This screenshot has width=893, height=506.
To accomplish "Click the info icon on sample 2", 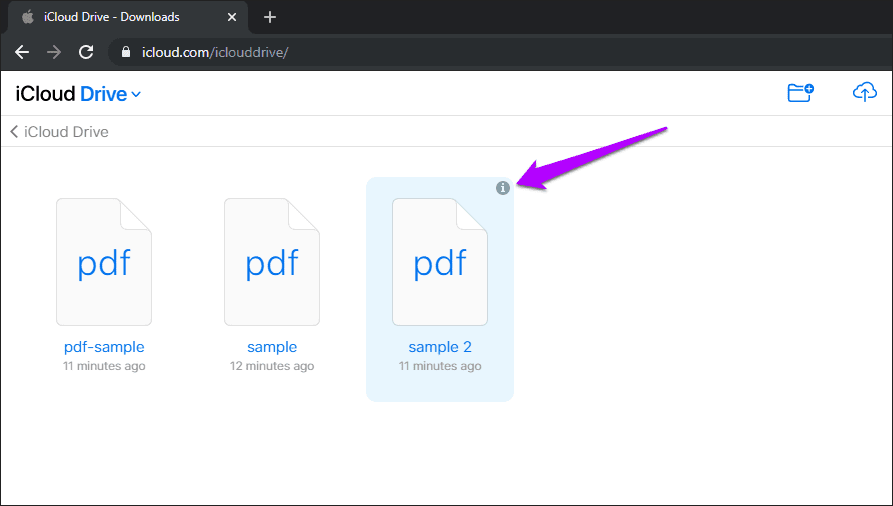I will [502, 187].
